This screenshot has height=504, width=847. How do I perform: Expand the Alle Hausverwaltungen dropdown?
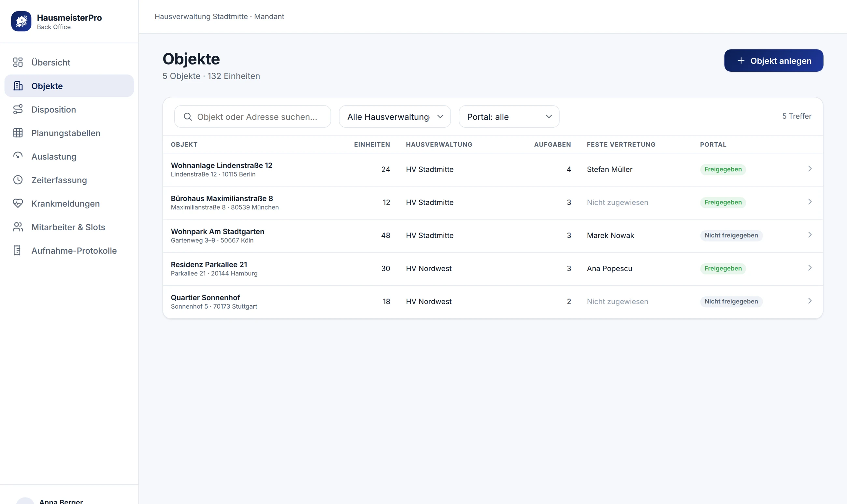pyautogui.click(x=395, y=117)
